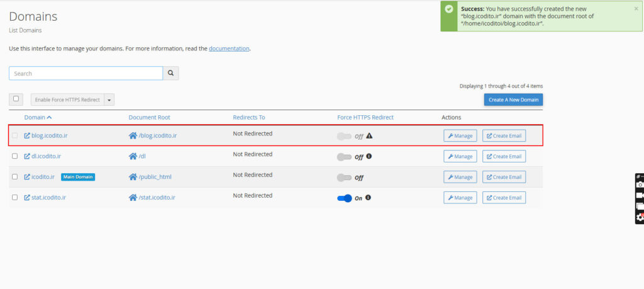Open icodito.ir external link icon
The image size is (644, 289).
click(x=27, y=177)
